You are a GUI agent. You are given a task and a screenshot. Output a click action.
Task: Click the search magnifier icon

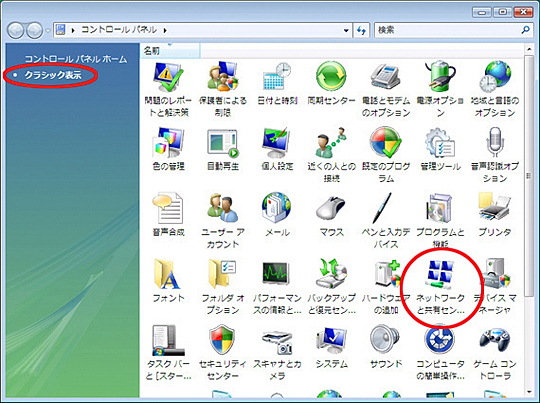pos(525,30)
